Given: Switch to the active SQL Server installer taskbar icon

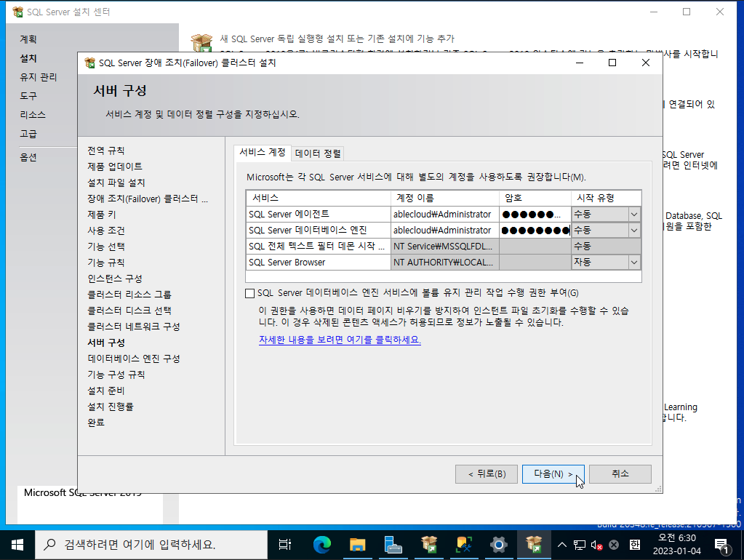Looking at the screenshot, I should click(x=535, y=545).
